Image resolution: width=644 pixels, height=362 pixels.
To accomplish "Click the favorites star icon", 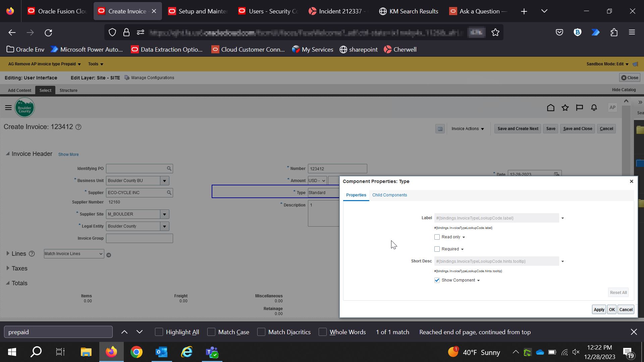I will (x=565, y=108).
